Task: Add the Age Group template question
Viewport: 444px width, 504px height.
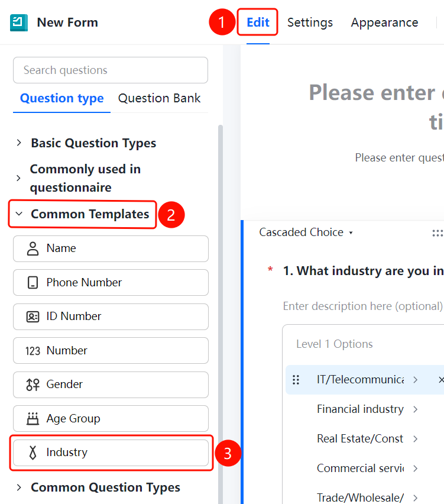Action: (111, 418)
